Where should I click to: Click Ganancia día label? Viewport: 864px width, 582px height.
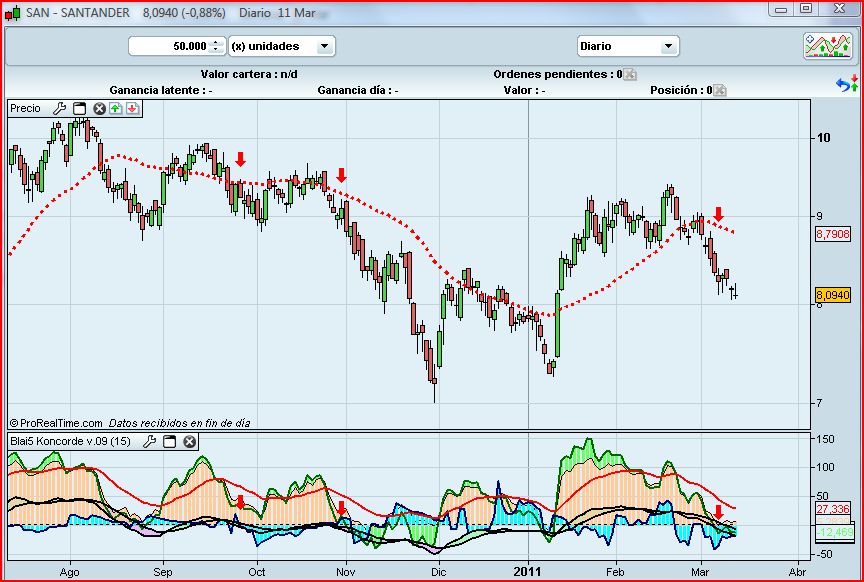coord(358,90)
